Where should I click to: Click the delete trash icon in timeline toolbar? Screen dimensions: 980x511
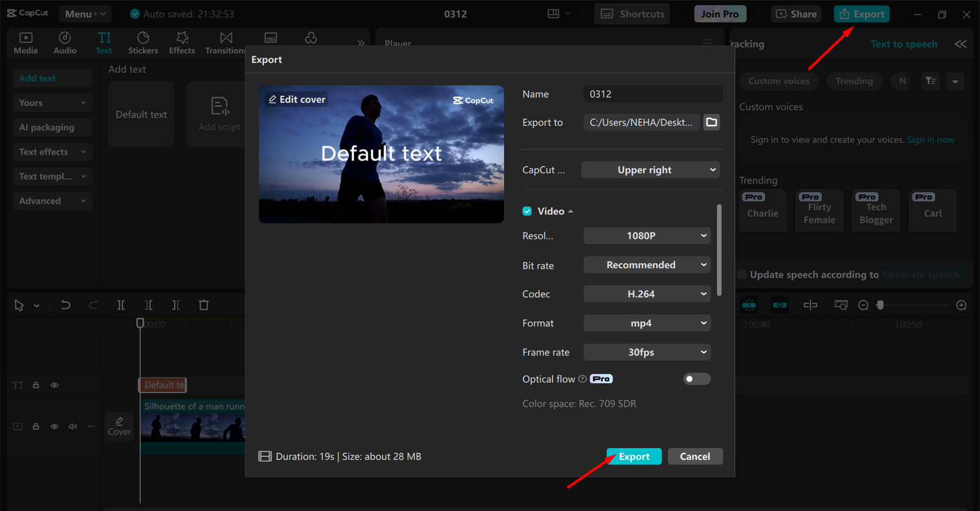tap(204, 305)
